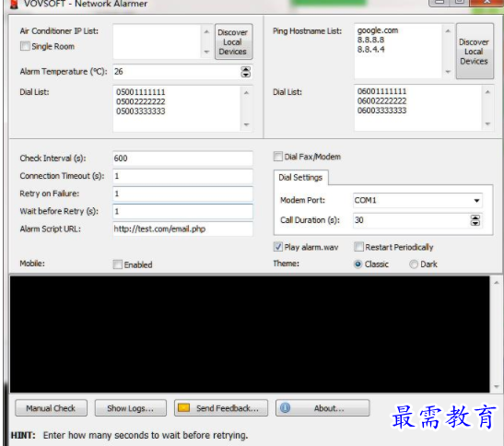Click up arrow of black log console scrollbar

pyautogui.click(x=497, y=283)
